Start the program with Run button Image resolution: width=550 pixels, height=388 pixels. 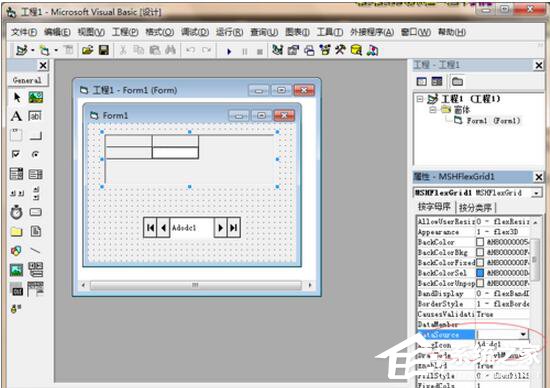[x=229, y=51]
